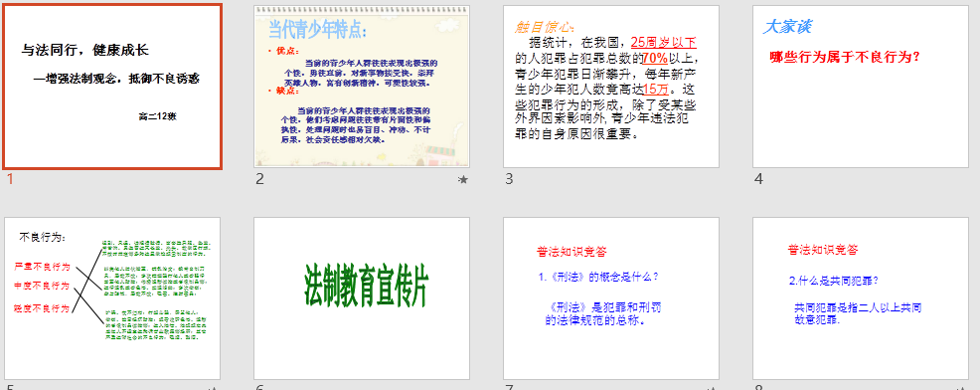Click the animation star icon under slide 2
The height and width of the screenshot is (390, 980).
point(462,180)
